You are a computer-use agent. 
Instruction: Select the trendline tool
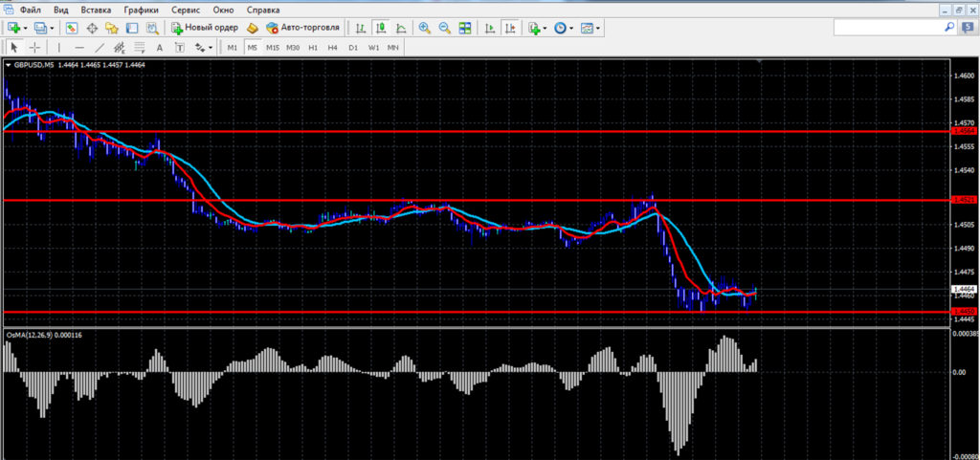pyautogui.click(x=100, y=48)
